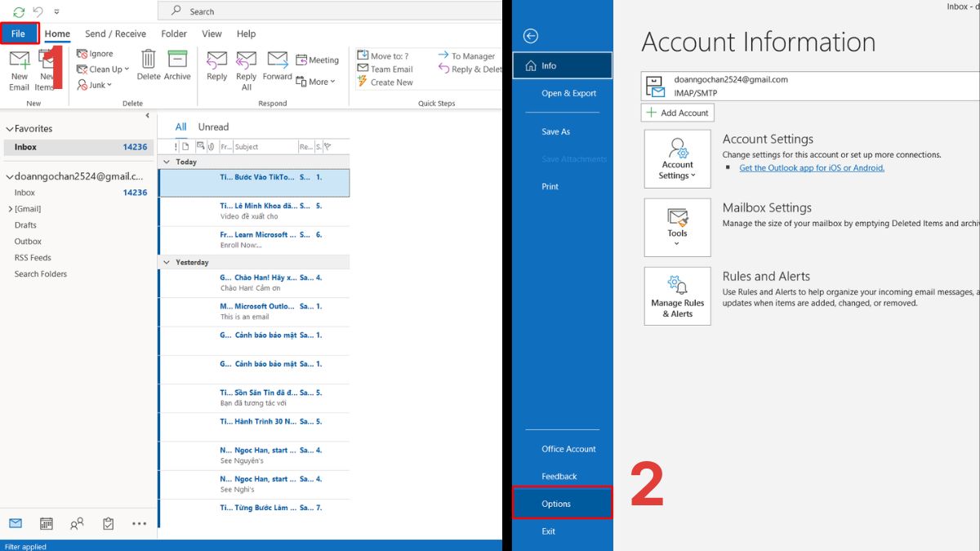
Task: Click the Delete trash can icon
Action: [149, 65]
